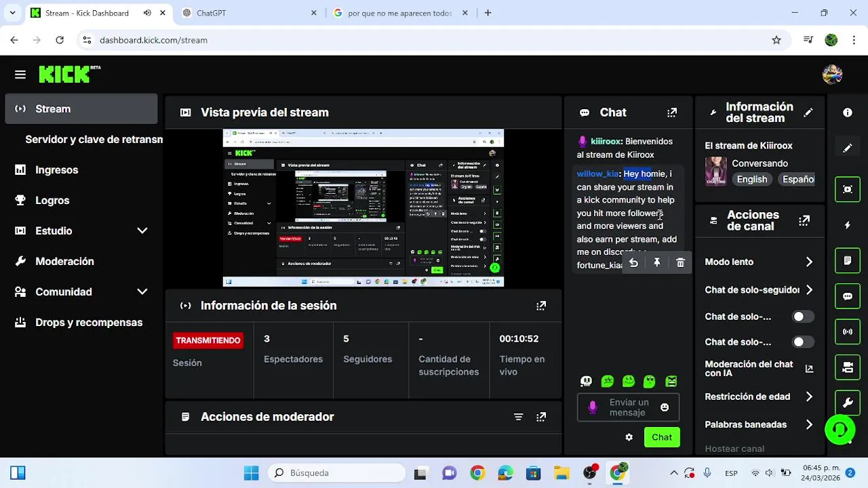Click the lightning bolt icon in the right rail
This screenshot has height=488, width=868.
coord(848,225)
